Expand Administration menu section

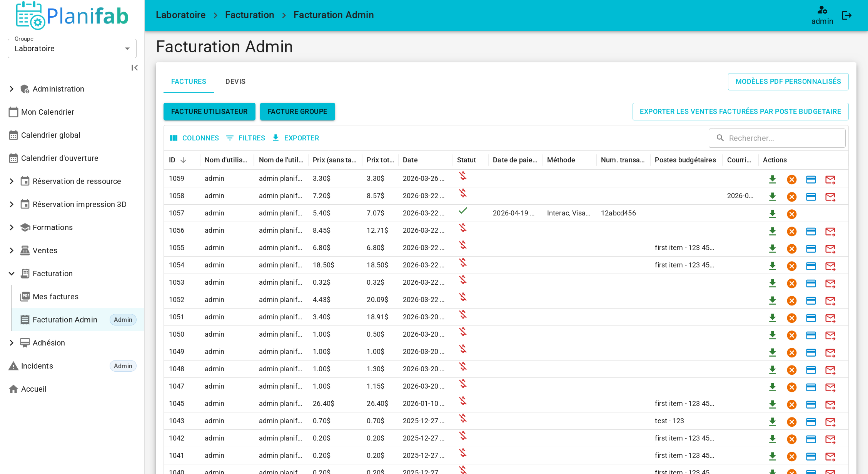[12, 89]
